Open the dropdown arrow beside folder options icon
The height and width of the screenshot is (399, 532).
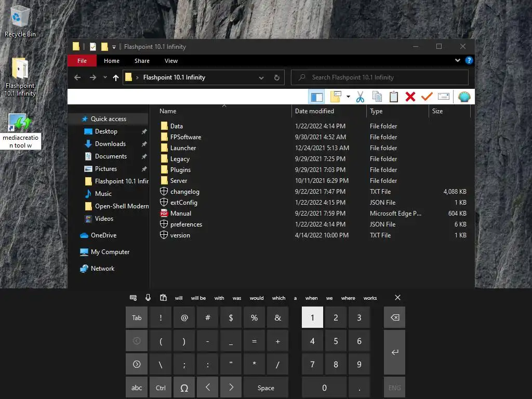348,97
